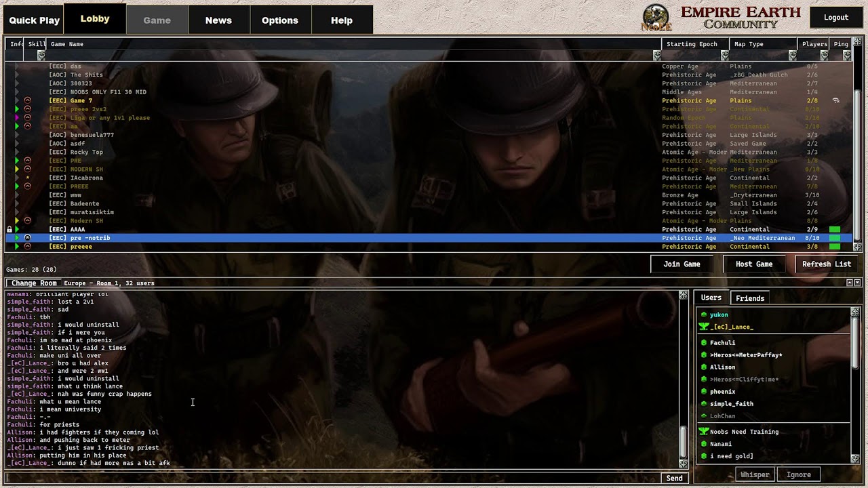Select the Users tab
The height and width of the screenshot is (488, 868).
pos(711,298)
